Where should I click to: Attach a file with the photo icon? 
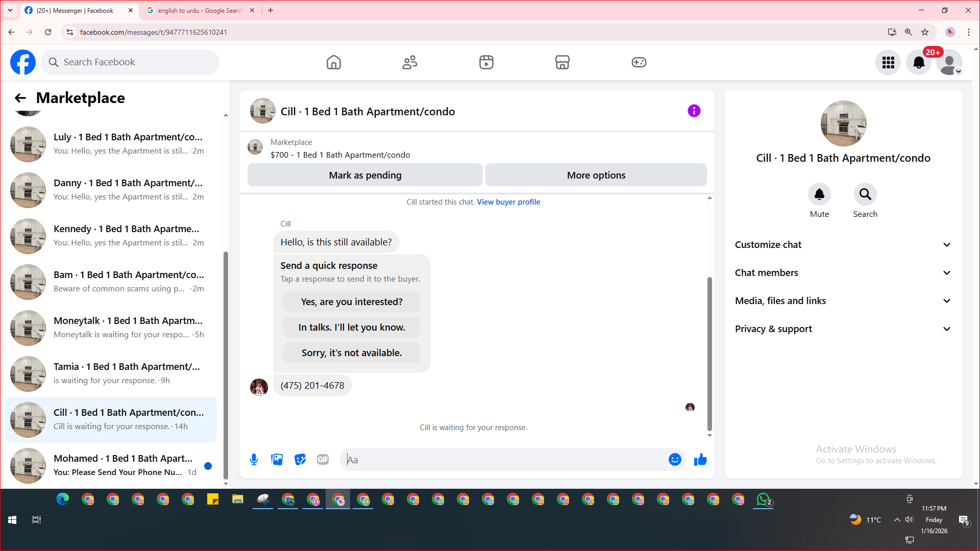click(277, 460)
